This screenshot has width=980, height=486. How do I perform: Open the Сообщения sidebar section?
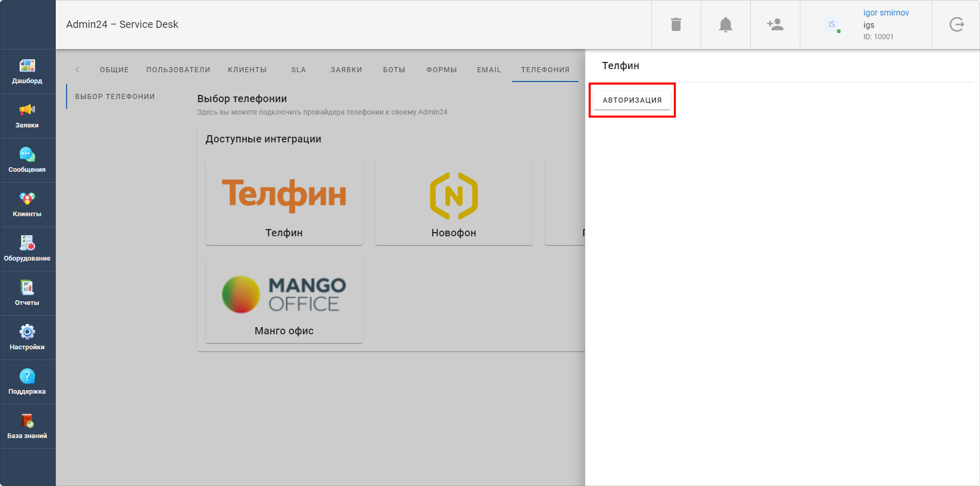pos(27,160)
